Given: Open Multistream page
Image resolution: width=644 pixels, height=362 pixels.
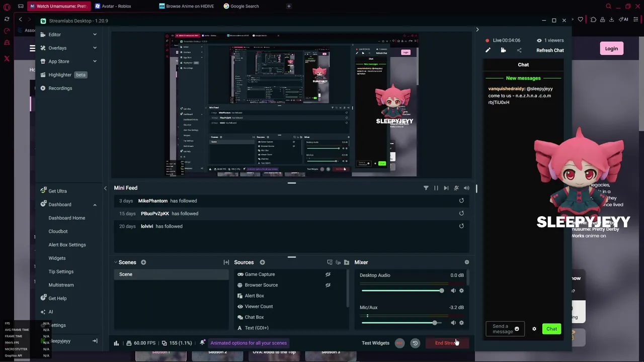Looking at the screenshot, I should 61,285.
